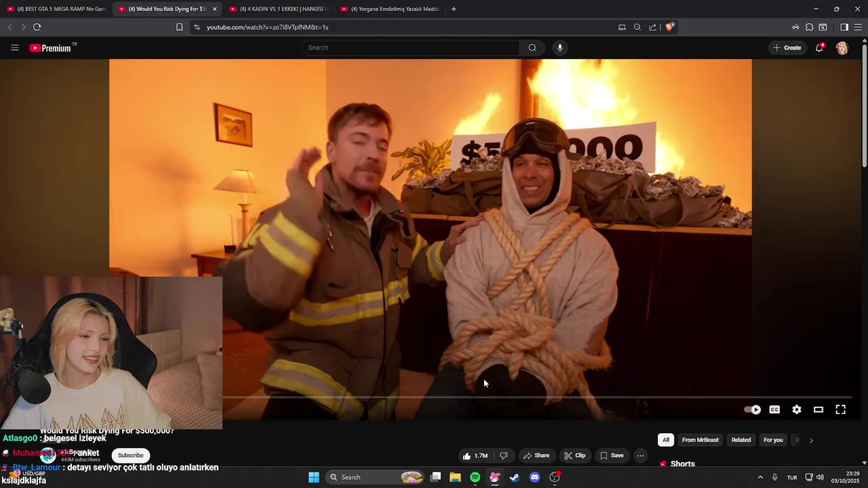Show hidden system tray icons

760,477
